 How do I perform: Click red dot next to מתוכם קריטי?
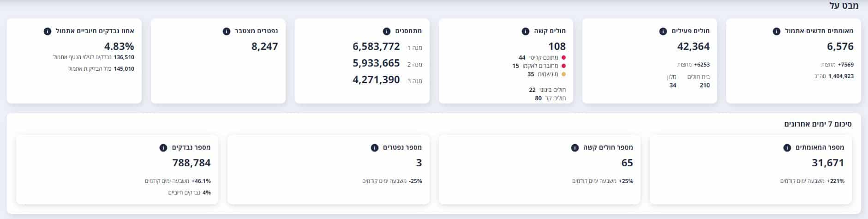(x=563, y=58)
